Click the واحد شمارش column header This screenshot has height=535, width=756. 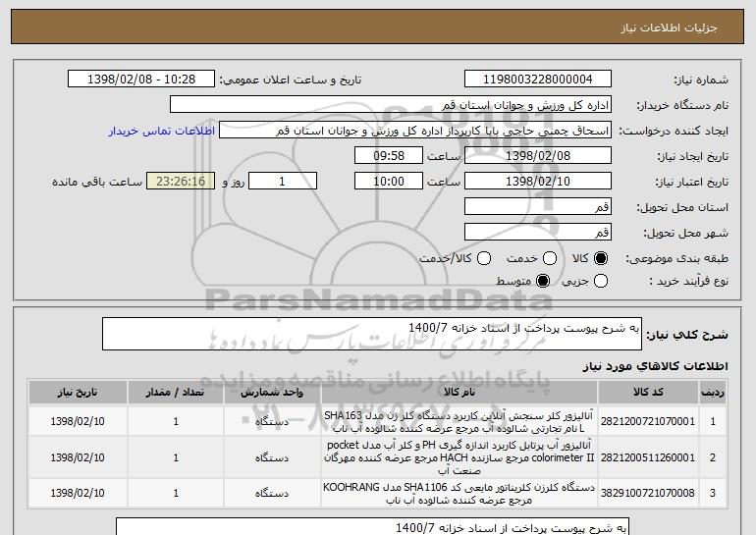tap(272, 393)
